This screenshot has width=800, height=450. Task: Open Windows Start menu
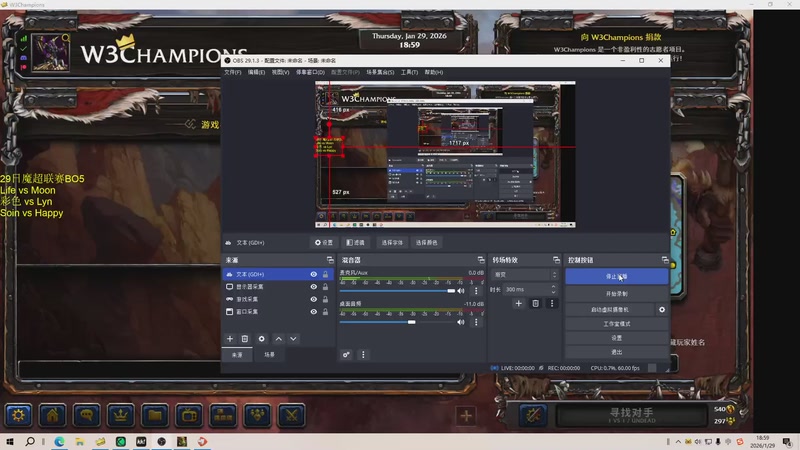pos(10,442)
